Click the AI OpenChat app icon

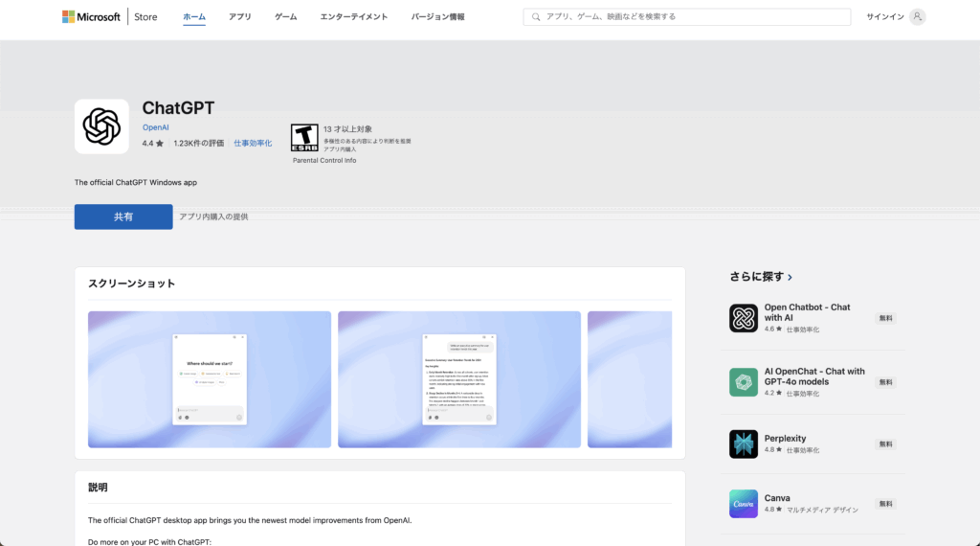tap(743, 382)
